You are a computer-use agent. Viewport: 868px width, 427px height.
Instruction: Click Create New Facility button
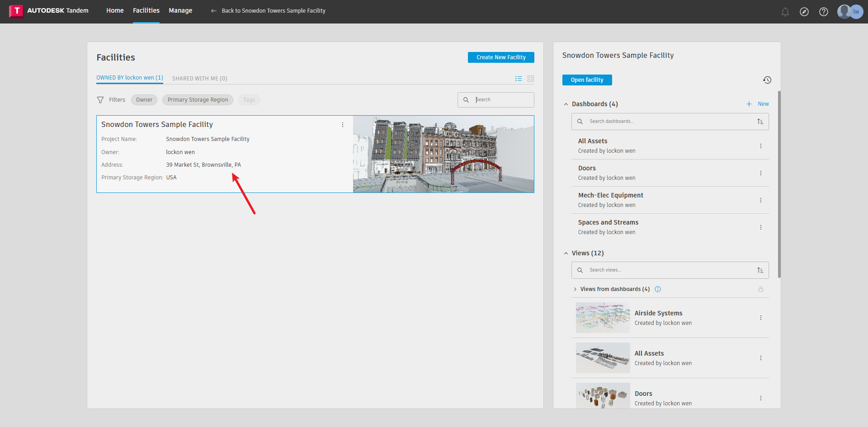501,57
